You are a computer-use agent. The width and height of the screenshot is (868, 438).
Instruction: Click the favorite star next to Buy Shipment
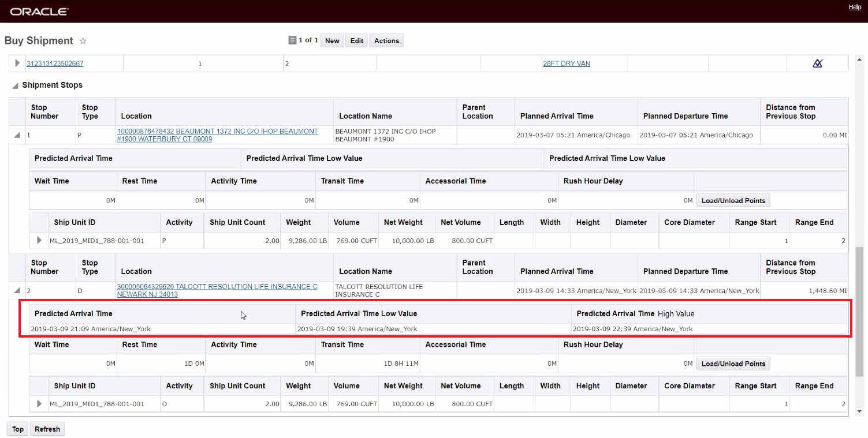tap(83, 41)
